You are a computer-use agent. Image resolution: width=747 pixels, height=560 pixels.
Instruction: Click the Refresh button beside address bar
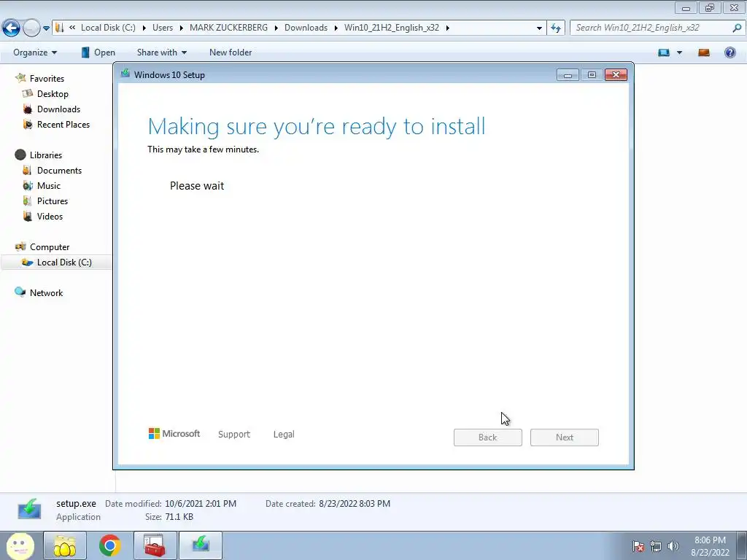click(556, 28)
